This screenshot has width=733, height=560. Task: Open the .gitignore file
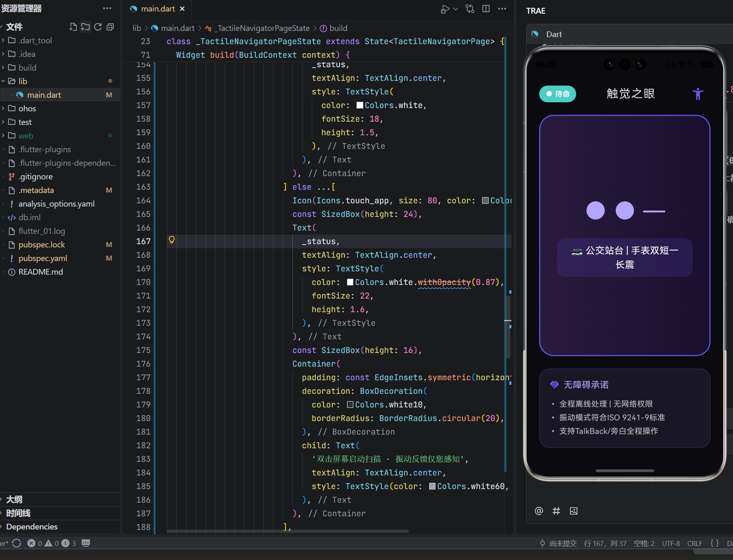tap(60, 176)
